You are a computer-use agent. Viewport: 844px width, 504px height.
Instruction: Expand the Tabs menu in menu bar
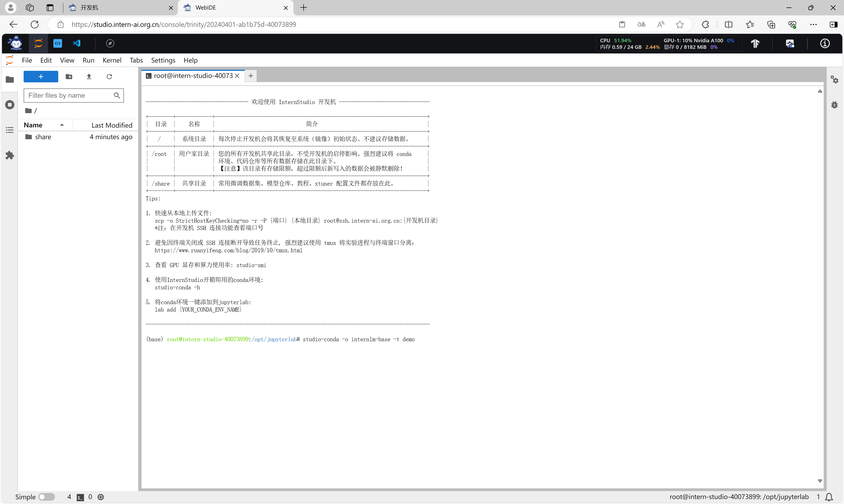coord(135,60)
